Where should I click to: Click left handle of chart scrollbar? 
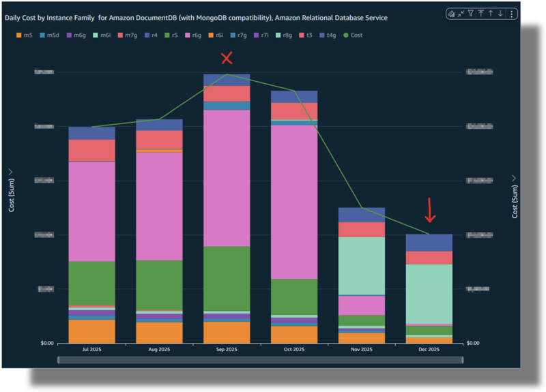point(58,360)
